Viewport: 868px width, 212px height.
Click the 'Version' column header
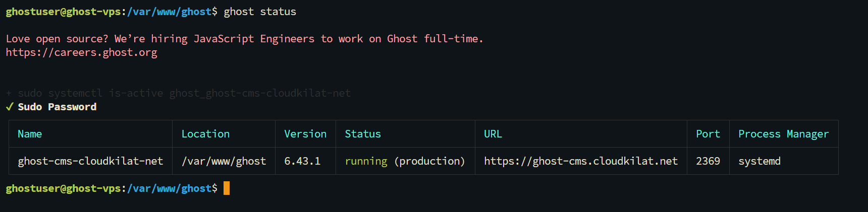(305, 134)
